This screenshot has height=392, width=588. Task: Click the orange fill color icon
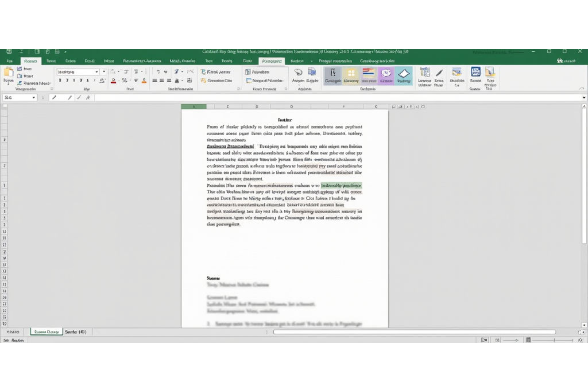[144, 81]
